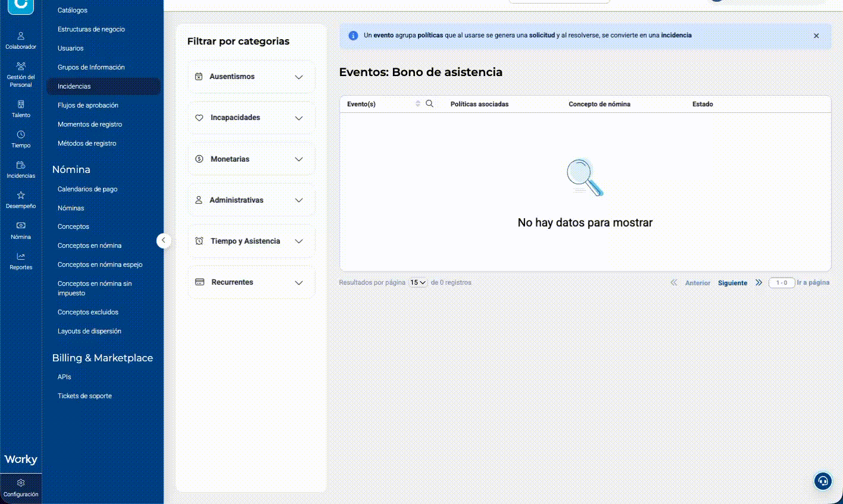This screenshot has width=843, height=504.
Task: Dismiss the evento info banner
Action: point(816,36)
